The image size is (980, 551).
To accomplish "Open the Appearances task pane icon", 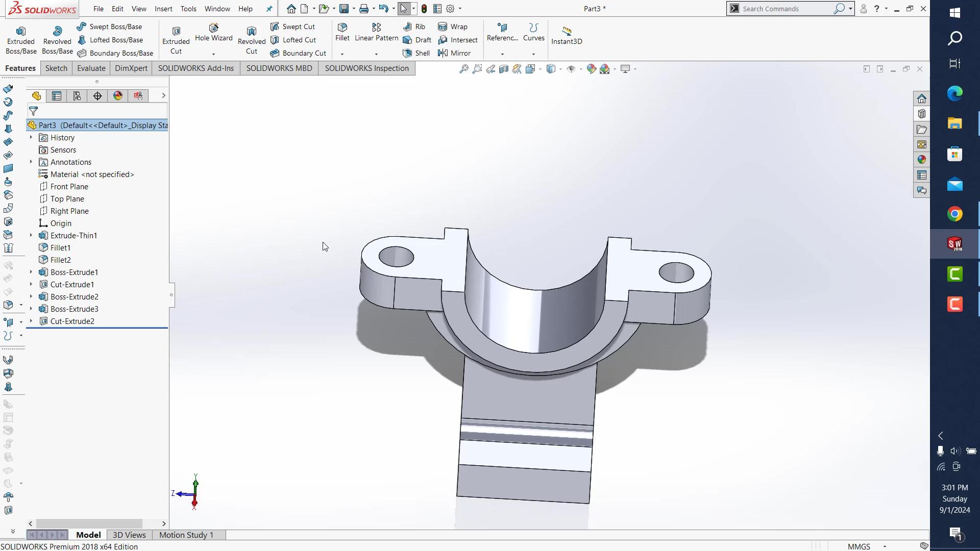I will pos(921,160).
